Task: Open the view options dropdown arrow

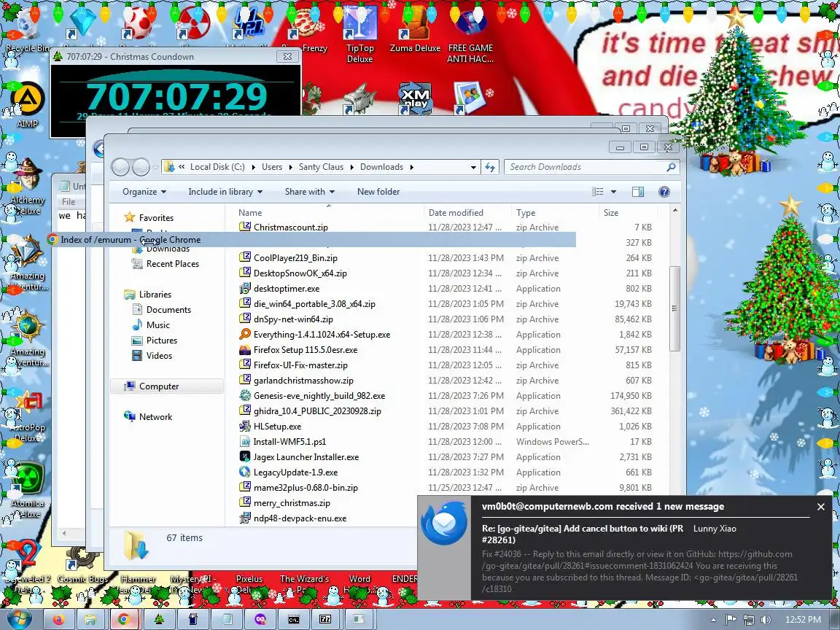Action: point(613,192)
